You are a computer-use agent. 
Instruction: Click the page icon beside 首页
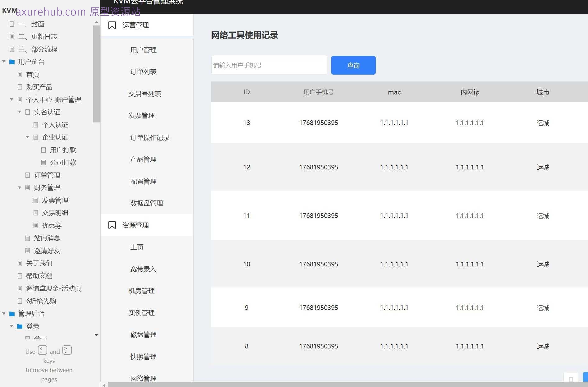coord(20,74)
